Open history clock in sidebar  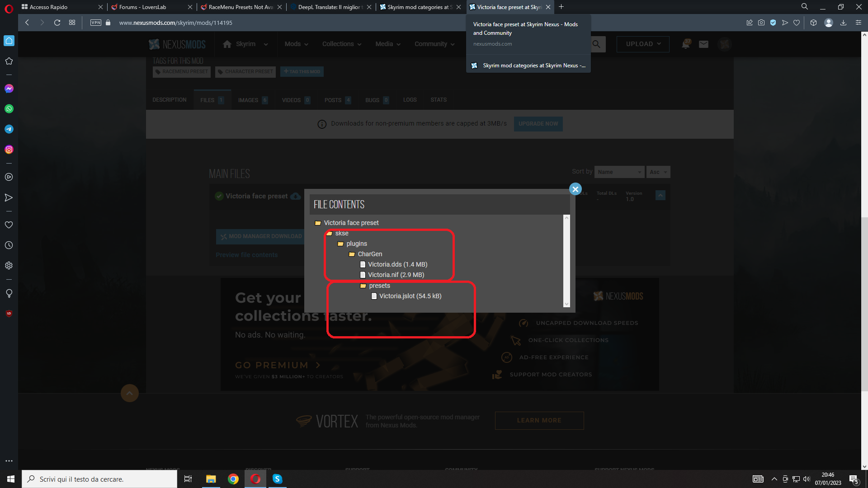[x=9, y=245]
